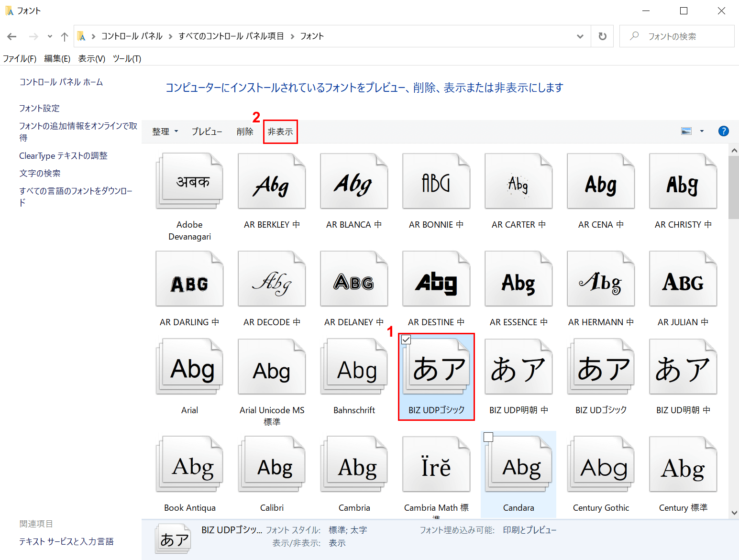Open テキスト サービスと入力言語 link
This screenshot has width=739, height=560.
click(66, 541)
